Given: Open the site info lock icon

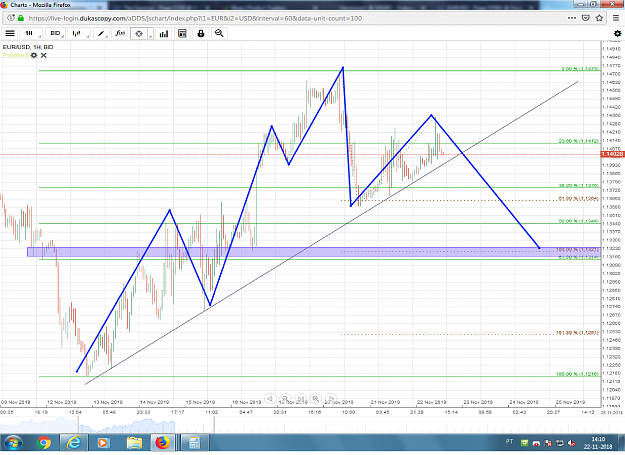Looking at the screenshot, I should click(21, 18).
